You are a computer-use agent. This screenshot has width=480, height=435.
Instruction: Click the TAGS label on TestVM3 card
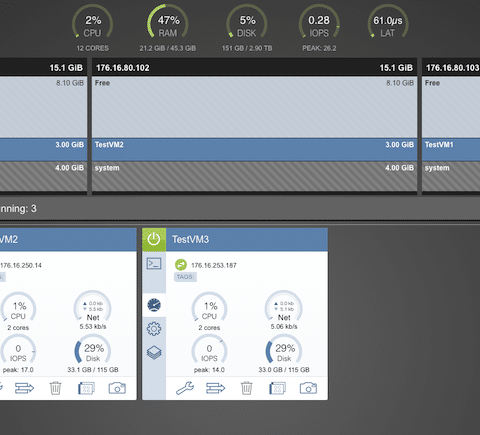pyautogui.click(x=185, y=277)
